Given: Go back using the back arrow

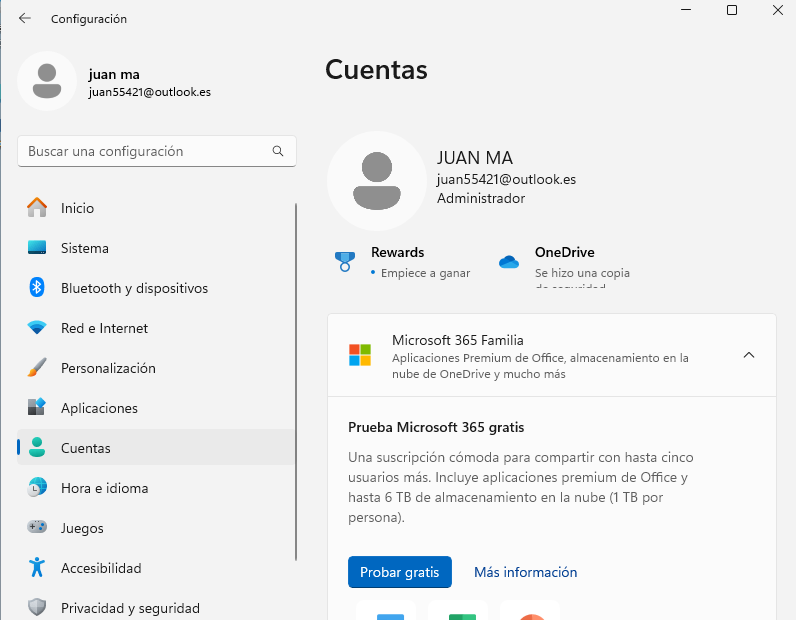Looking at the screenshot, I should point(24,19).
